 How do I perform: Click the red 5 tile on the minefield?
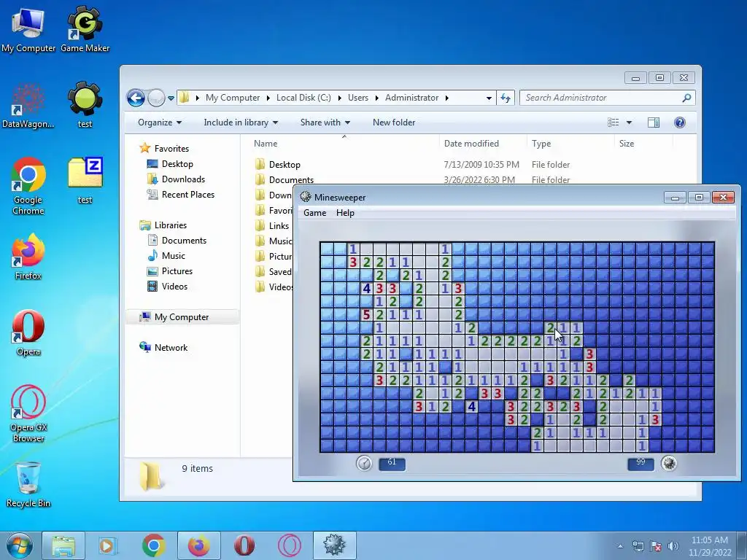(x=366, y=314)
